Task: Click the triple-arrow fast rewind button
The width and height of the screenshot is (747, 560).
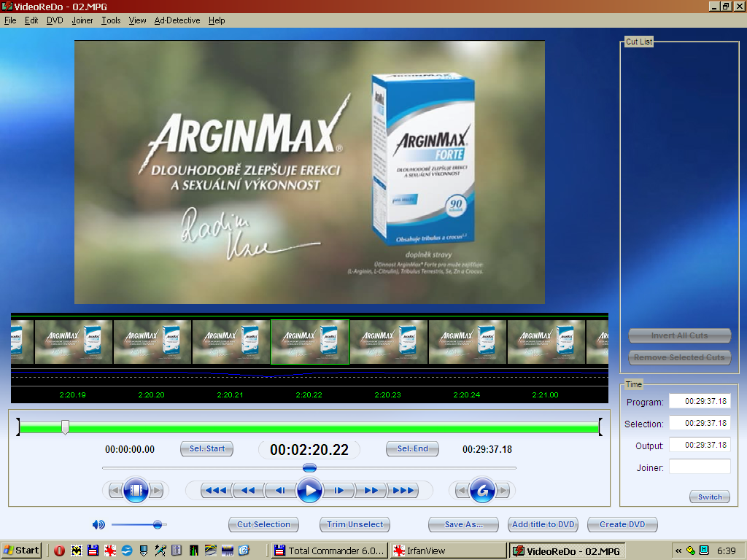Action: [x=216, y=490]
